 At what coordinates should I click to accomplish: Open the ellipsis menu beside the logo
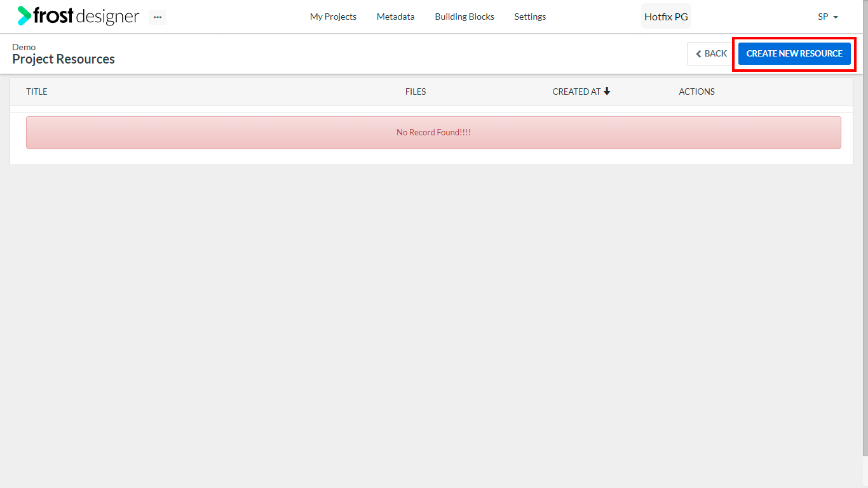tap(158, 17)
